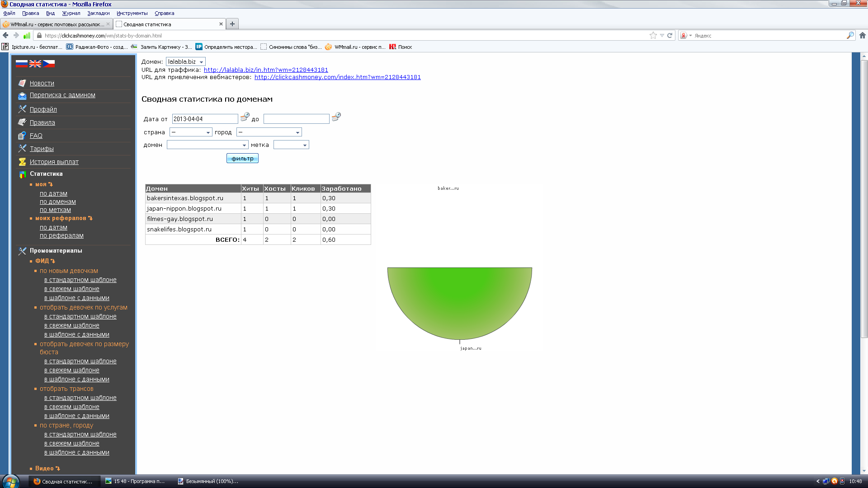Image resolution: width=868 pixels, height=488 pixels.
Task: Open the clickcashmoney webmaster referral link
Action: pos(337,77)
